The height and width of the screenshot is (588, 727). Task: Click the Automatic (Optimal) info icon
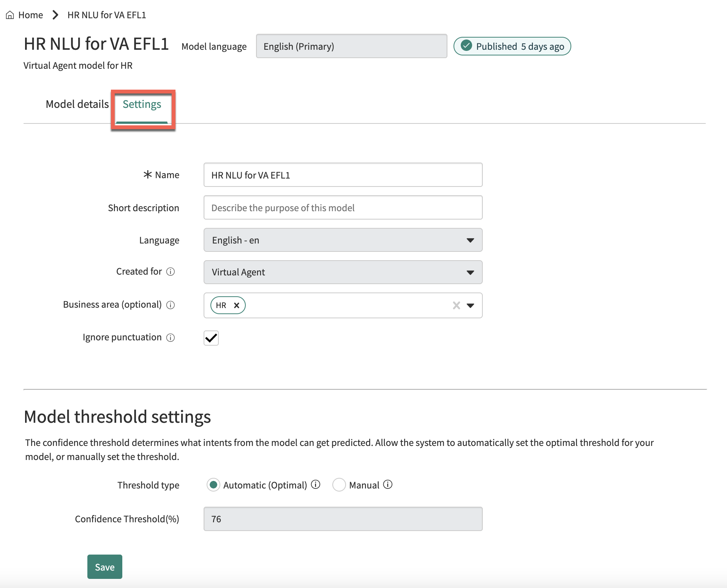tap(316, 484)
